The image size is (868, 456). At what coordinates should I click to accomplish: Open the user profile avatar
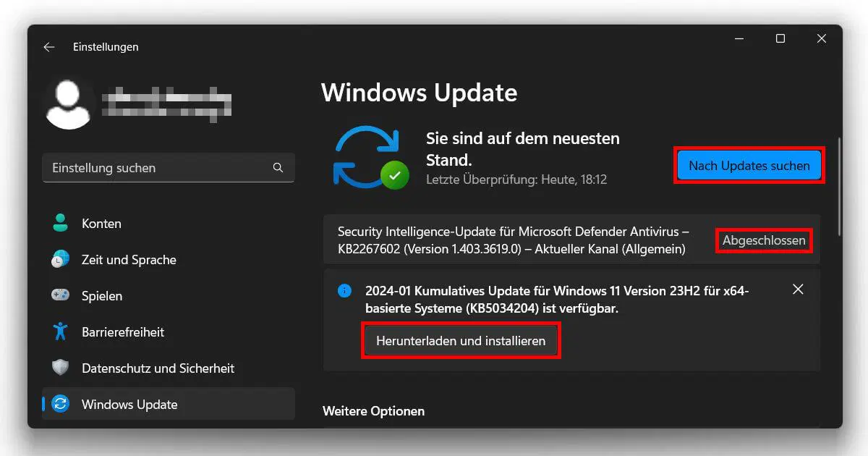pyautogui.click(x=69, y=103)
